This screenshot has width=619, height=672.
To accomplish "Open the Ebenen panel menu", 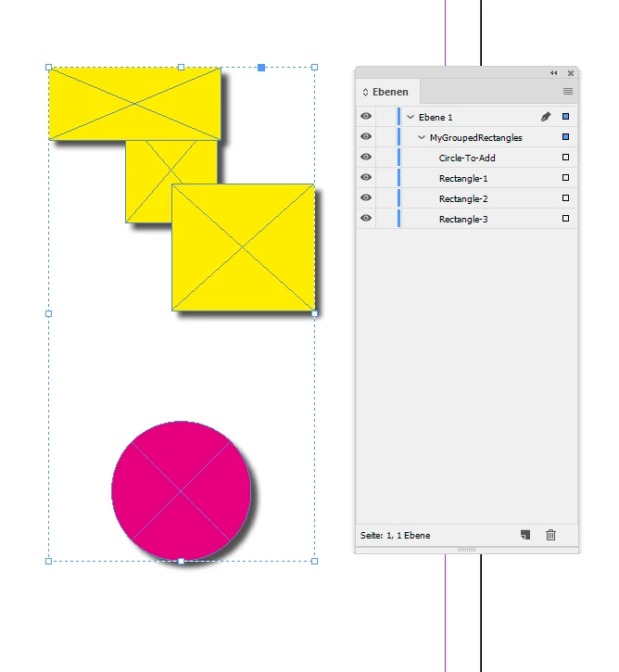I will pos(568,91).
